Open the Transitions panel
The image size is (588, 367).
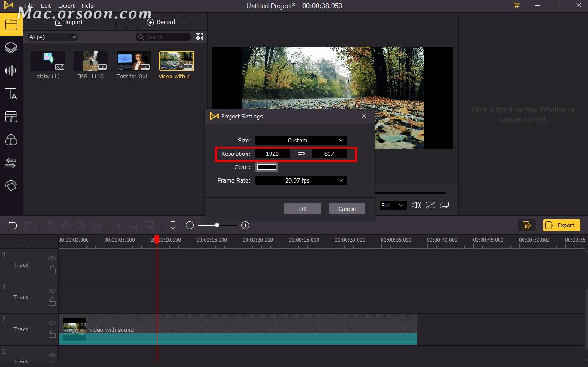pos(11,117)
